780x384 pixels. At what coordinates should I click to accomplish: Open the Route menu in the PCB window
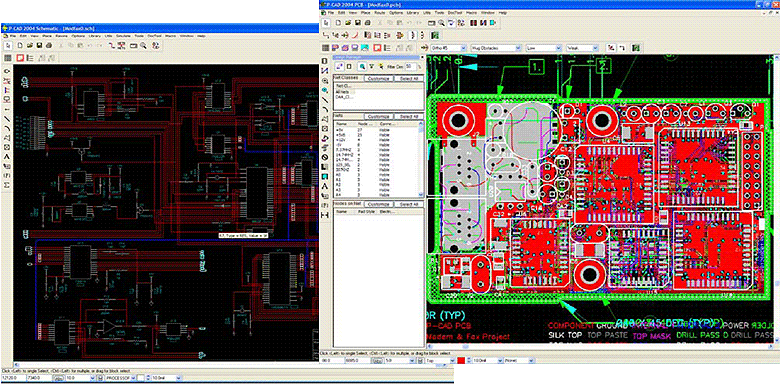(x=379, y=12)
